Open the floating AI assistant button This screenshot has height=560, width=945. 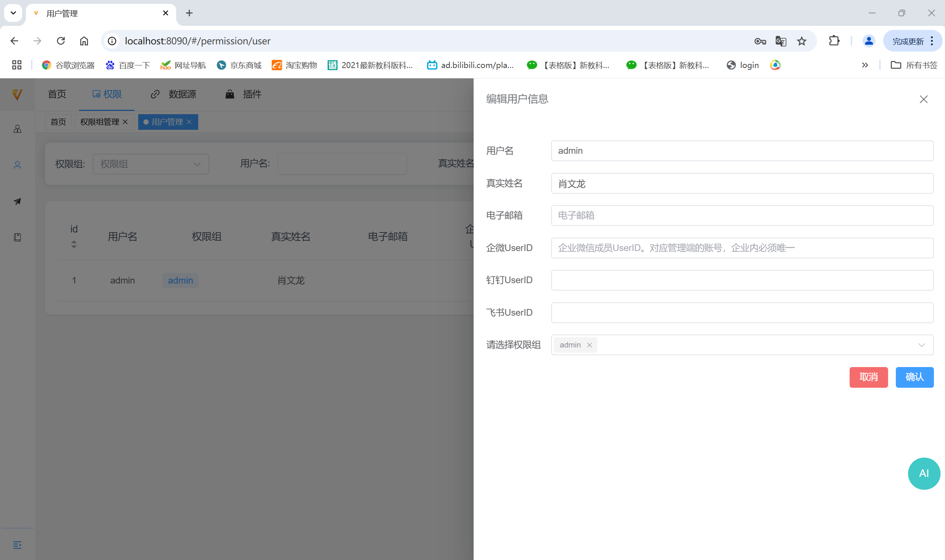(923, 473)
